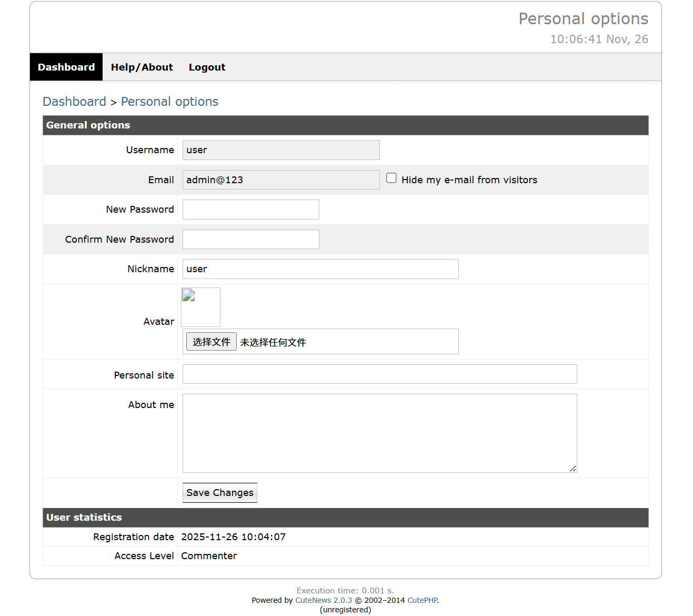Screen dimensions: 693x616
Task: Open the Dashboard tab in navigation bar
Action: coord(66,67)
